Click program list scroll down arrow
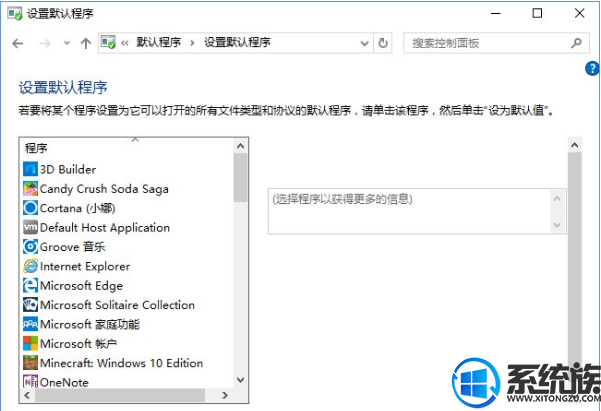 pos(240,380)
